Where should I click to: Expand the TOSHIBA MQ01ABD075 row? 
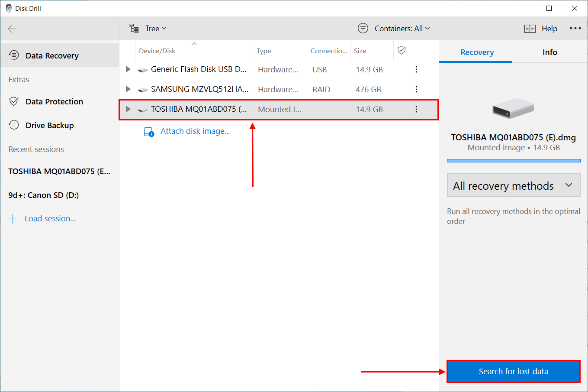tap(128, 109)
